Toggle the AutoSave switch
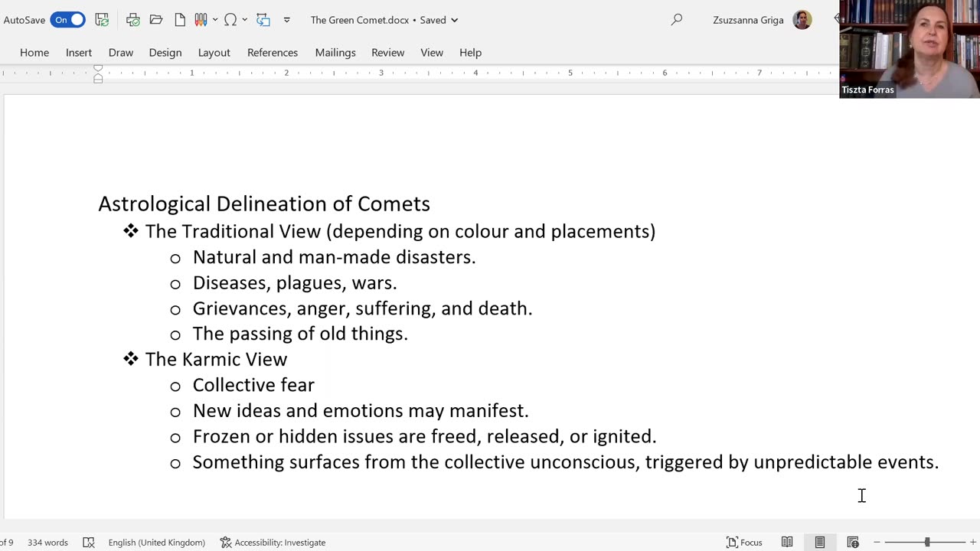The image size is (980, 551). [67, 20]
